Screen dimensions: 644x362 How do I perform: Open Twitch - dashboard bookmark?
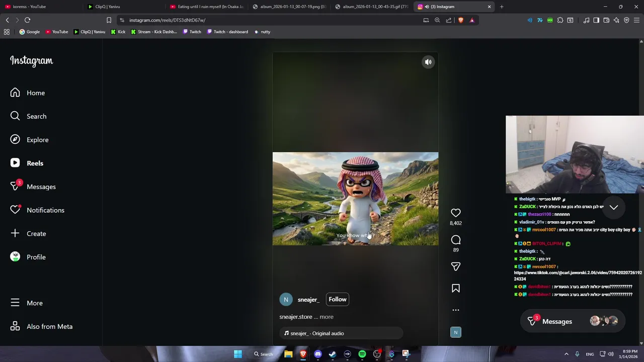[227, 32]
